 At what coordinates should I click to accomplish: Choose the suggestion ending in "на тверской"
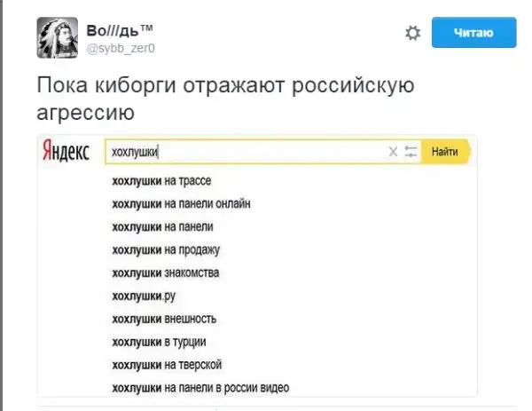(166, 364)
